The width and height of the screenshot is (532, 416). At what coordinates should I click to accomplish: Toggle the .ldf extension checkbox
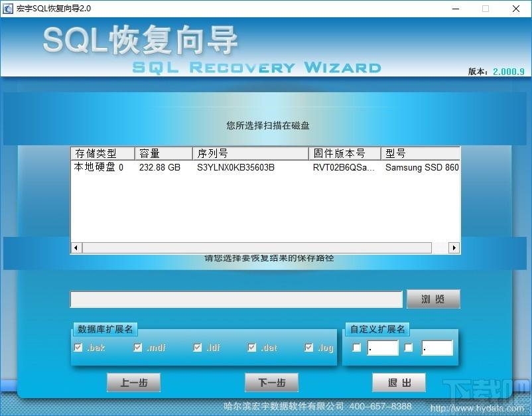point(198,348)
